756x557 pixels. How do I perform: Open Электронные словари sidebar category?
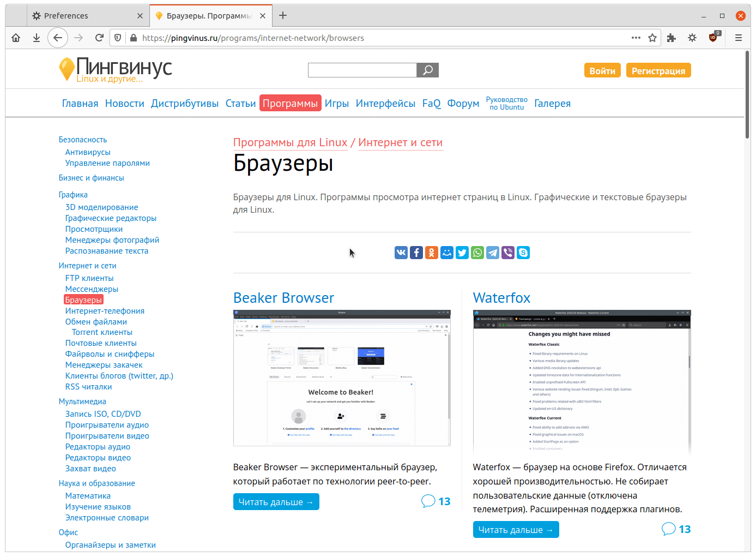107,518
